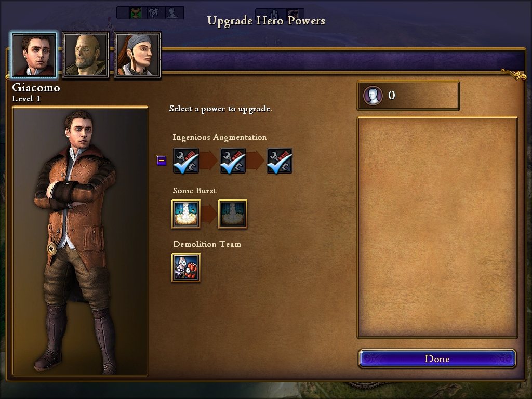532x399 pixels.
Task: Click the Done button
Action: tap(437, 358)
